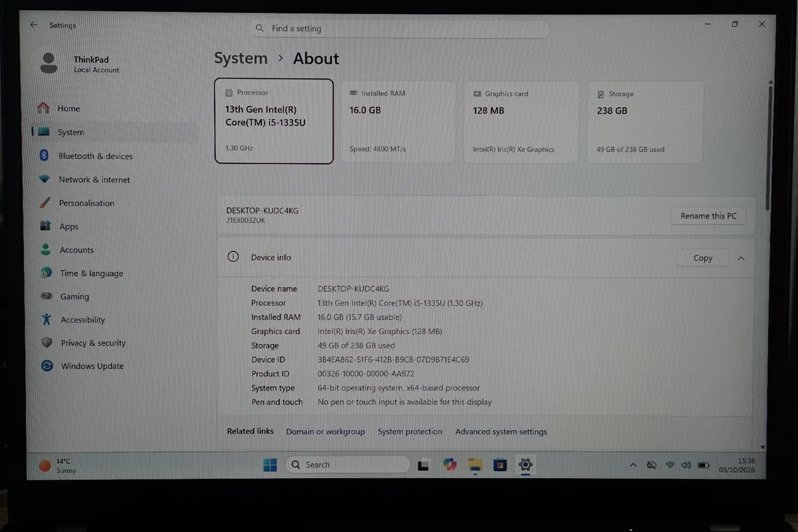
Task: Select the Storage info card
Action: click(x=645, y=122)
